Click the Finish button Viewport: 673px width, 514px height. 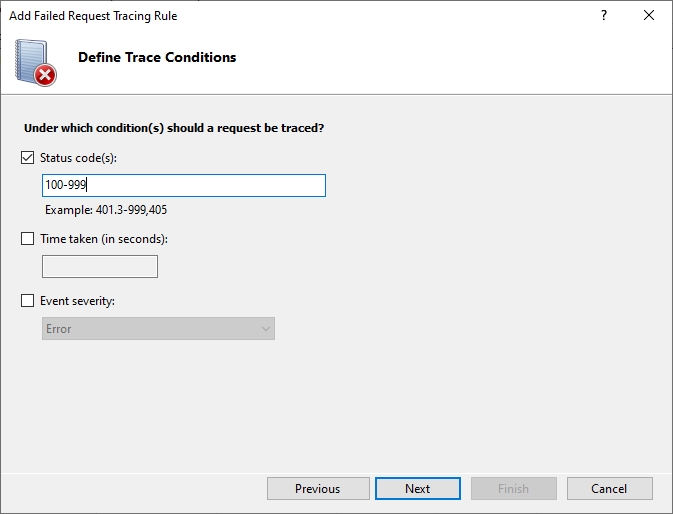(x=513, y=489)
